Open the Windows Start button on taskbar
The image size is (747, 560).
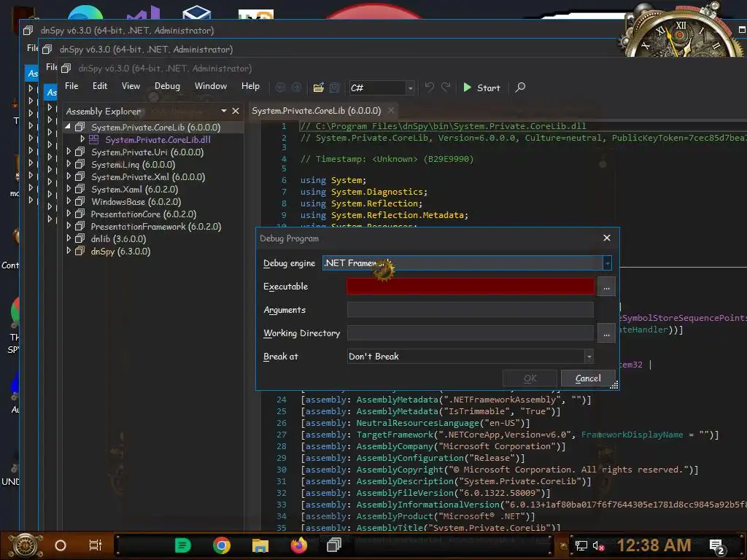coord(26,545)
